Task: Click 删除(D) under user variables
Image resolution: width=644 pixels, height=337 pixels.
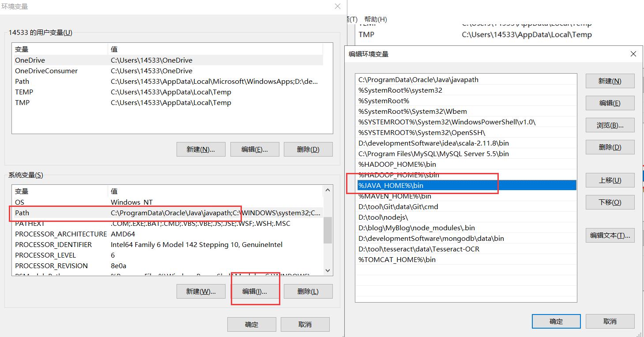Action: pyautogui.click(x=308, y=150)
